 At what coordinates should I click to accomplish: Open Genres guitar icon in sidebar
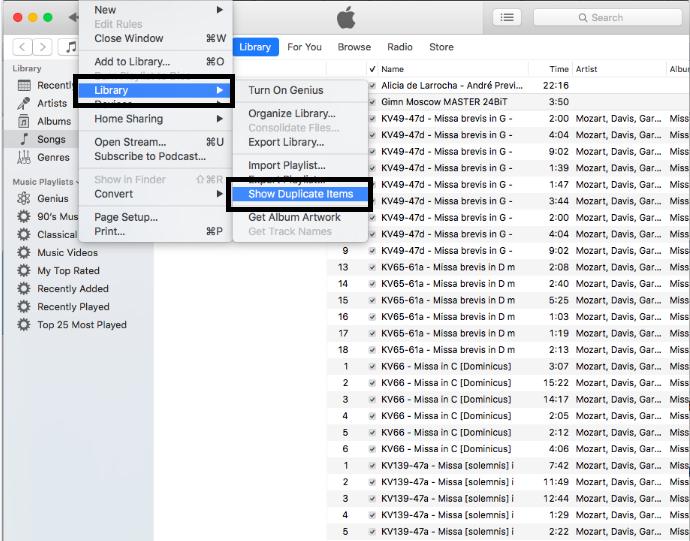[24, 157]
